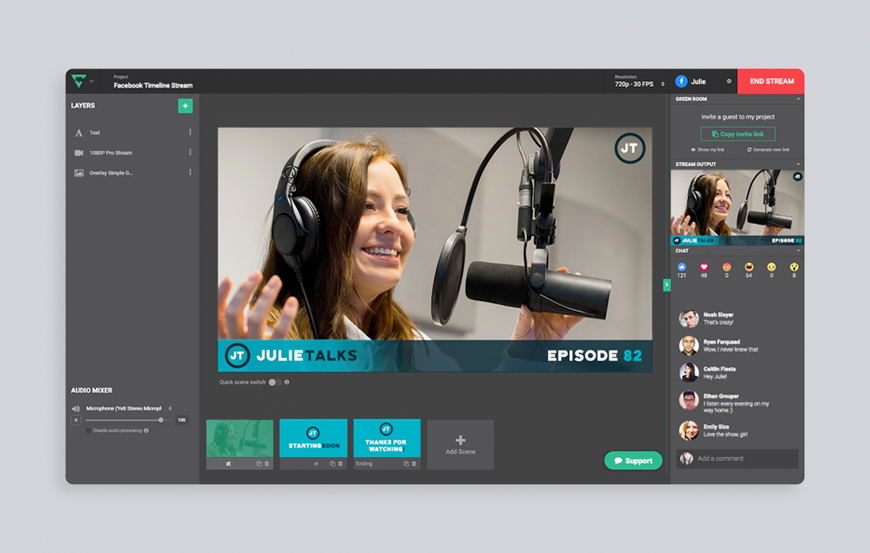Select the first scene thumbnail with podcast host

click(240, 438)
